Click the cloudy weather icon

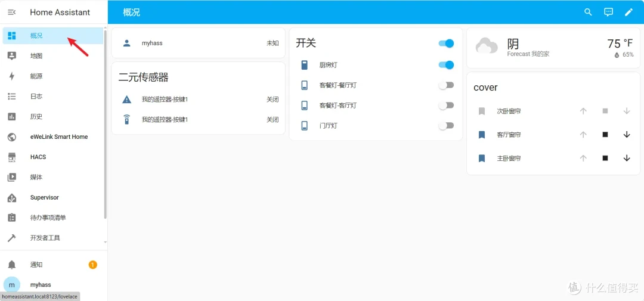[x=487, y=46]
